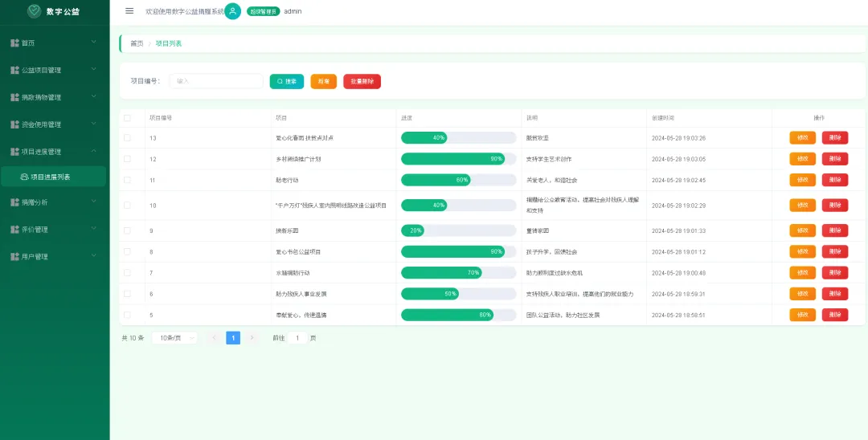868x440 pixels.
Task: Check the box for row 12
Action: coord(127,159)
